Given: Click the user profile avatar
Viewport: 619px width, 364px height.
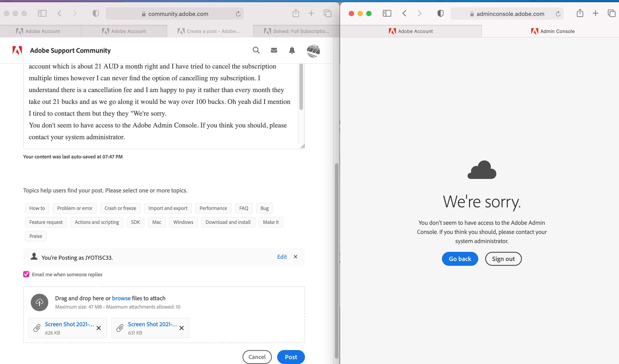Looking at the screenshot, I should coord(313,51).
